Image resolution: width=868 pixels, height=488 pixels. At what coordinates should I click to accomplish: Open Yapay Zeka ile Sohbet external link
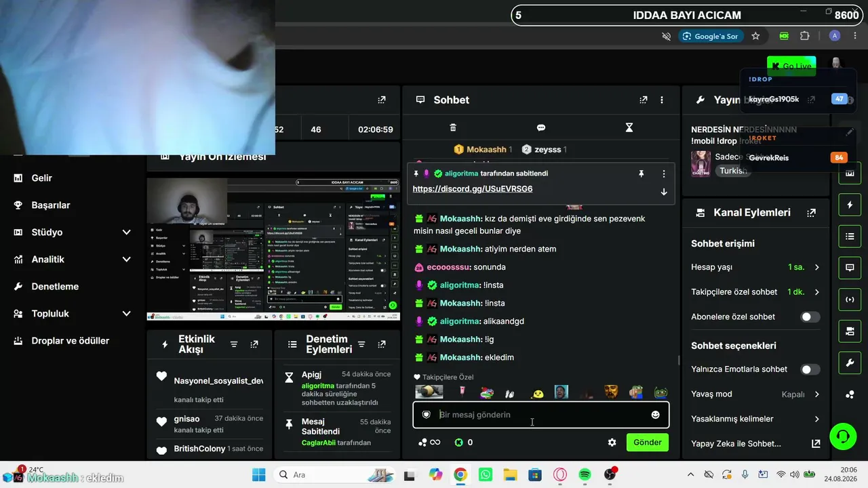(x=816, y=444)
